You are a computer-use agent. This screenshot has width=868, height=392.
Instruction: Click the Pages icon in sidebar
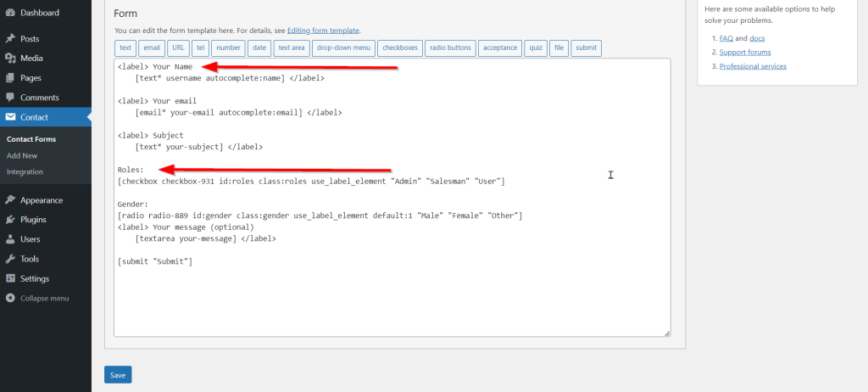point(10,78)
